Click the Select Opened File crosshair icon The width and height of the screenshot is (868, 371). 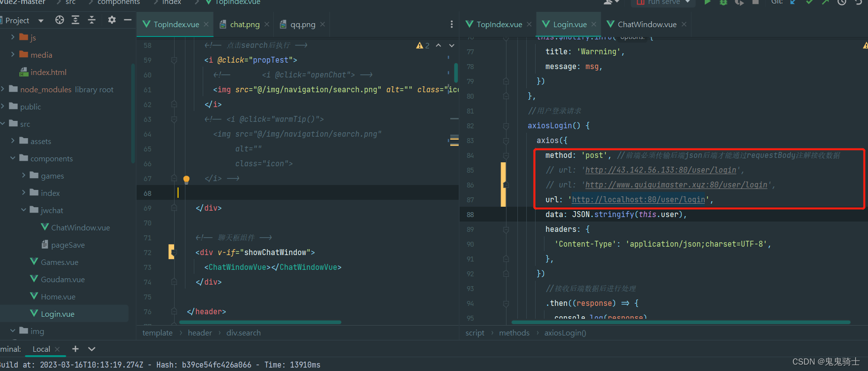60,20
